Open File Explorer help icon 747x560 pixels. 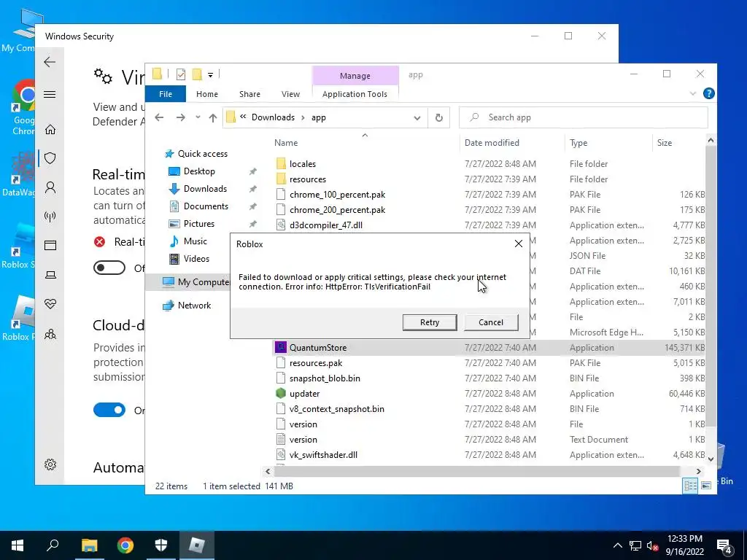tap(708, 94)
